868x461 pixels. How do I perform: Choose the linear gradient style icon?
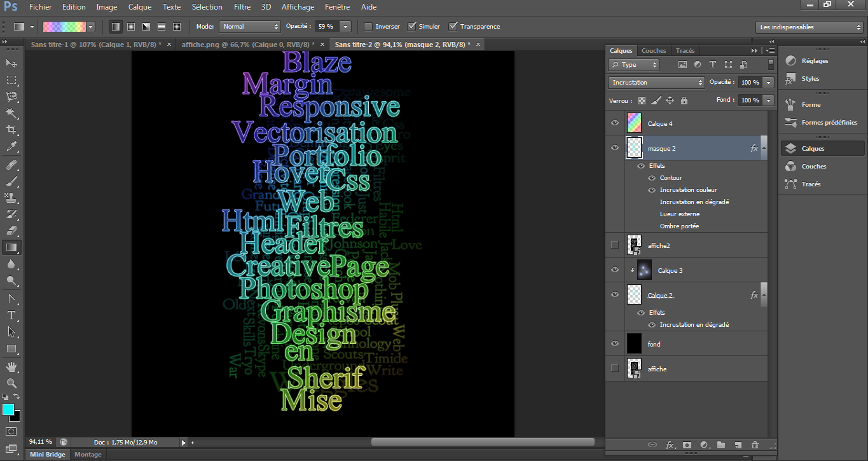click(x=116, y=27)
